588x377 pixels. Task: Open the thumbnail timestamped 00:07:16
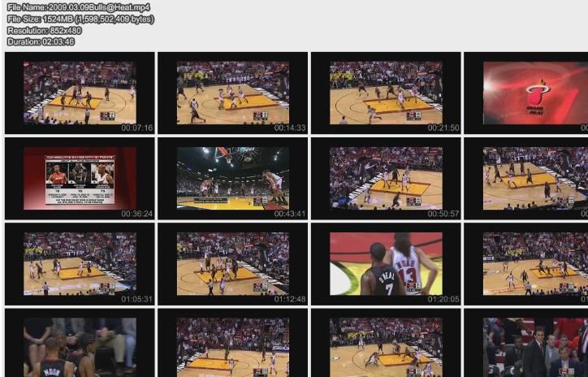[79, 93]
